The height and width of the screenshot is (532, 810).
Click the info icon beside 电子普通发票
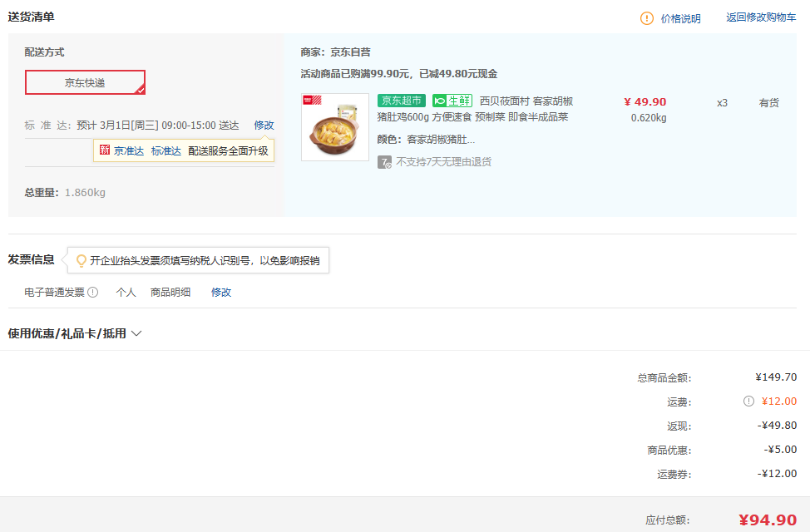pos(93,293)
